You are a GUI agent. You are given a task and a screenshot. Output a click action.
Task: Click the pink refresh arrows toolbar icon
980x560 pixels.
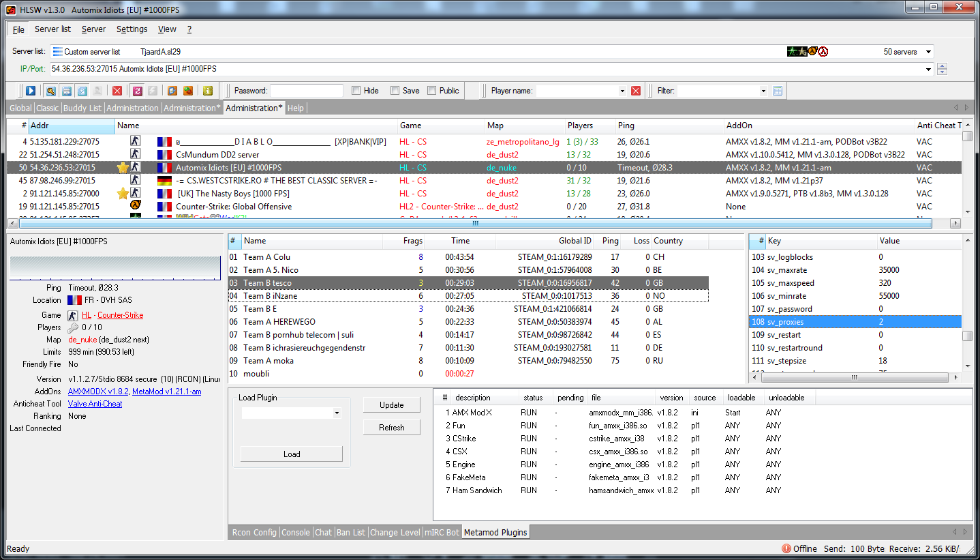[137, 90]
